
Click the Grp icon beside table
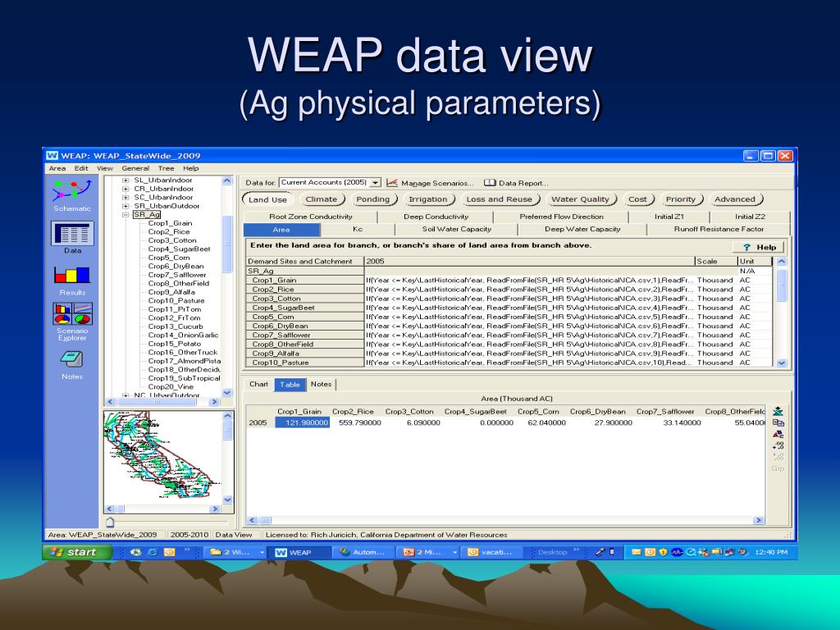click(778, 468)
